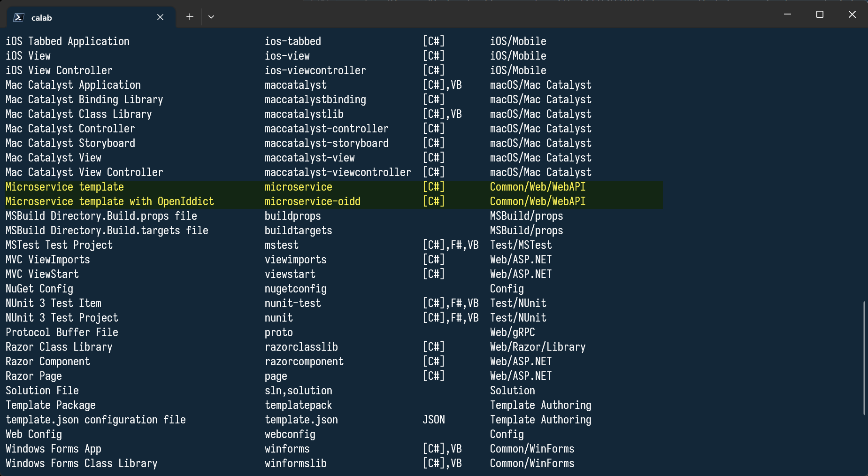The image size is (868, 476).
Task: Click the 'sln,solution' short name
Action: [299, 391]
